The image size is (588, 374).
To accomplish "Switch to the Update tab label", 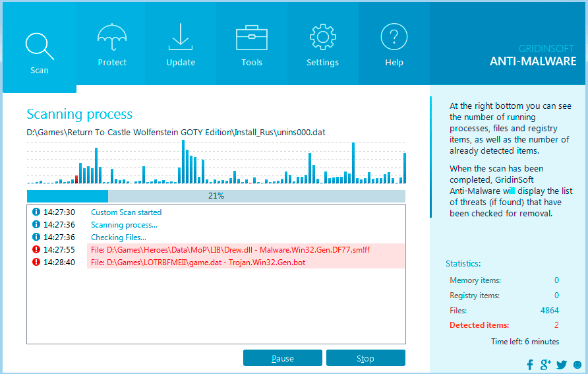I will click(181, 62).
